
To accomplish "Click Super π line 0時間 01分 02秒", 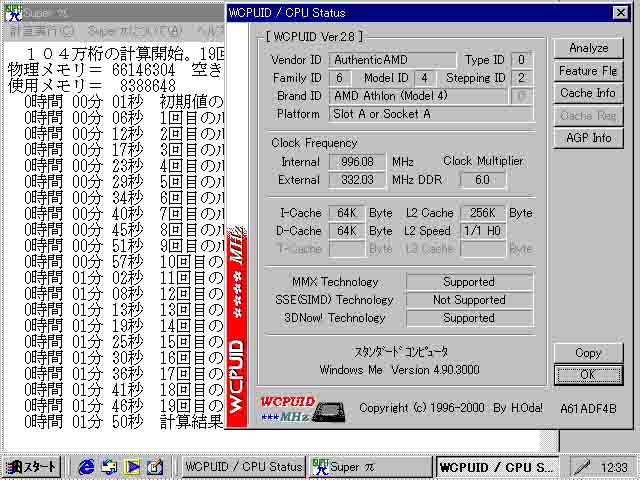I will click(124, 278).
